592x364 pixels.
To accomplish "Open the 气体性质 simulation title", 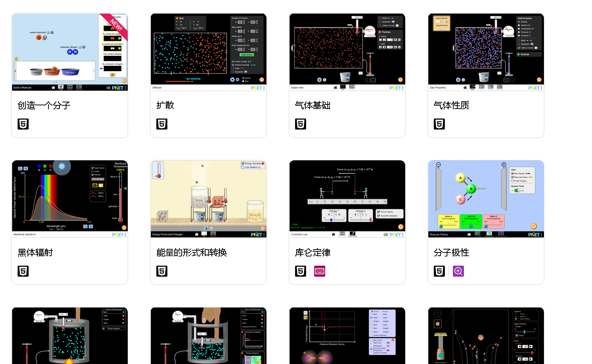I will click(451, 105).
